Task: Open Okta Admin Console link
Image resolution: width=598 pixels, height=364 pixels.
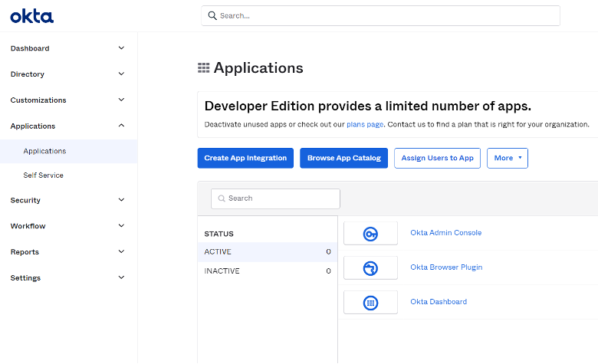Action: [x=446, y=233]
